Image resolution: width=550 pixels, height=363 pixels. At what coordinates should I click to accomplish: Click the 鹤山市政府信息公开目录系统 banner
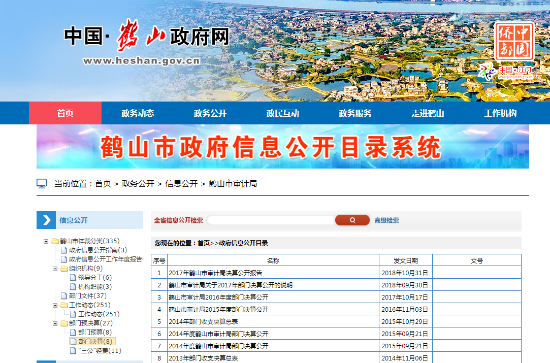tap(283, 147)
